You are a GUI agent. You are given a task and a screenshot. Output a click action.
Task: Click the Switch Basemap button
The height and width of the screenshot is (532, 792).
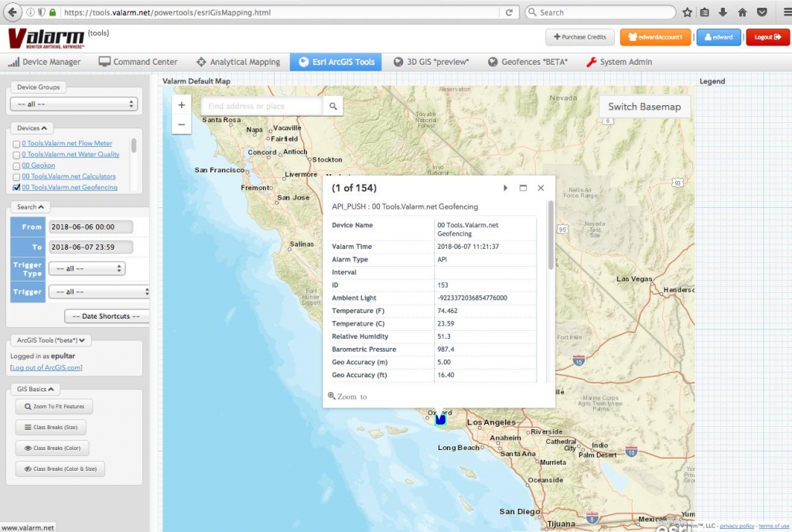[643, 107]
